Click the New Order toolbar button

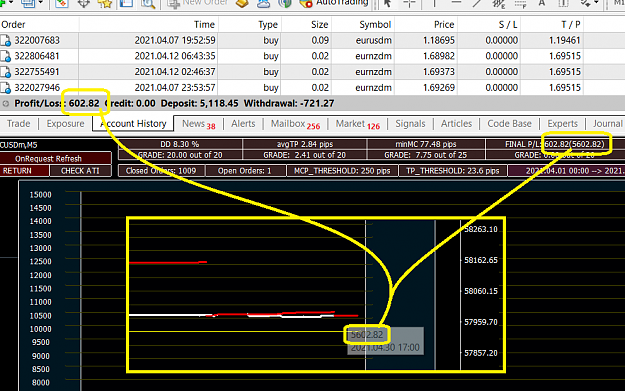point(198,3)
